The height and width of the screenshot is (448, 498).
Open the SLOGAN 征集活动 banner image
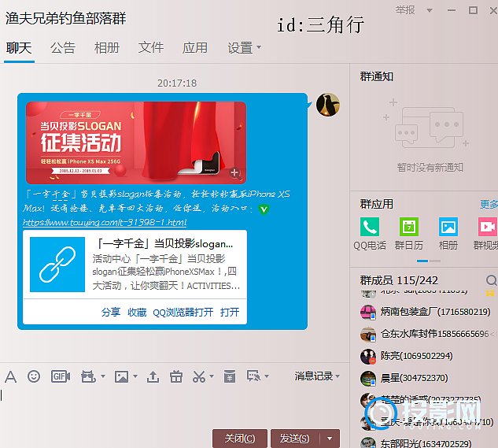[x=136, y=143]
